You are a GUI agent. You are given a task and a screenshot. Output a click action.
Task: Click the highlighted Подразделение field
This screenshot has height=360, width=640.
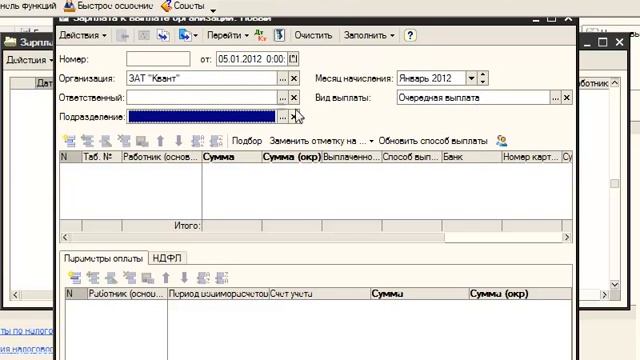202,117
